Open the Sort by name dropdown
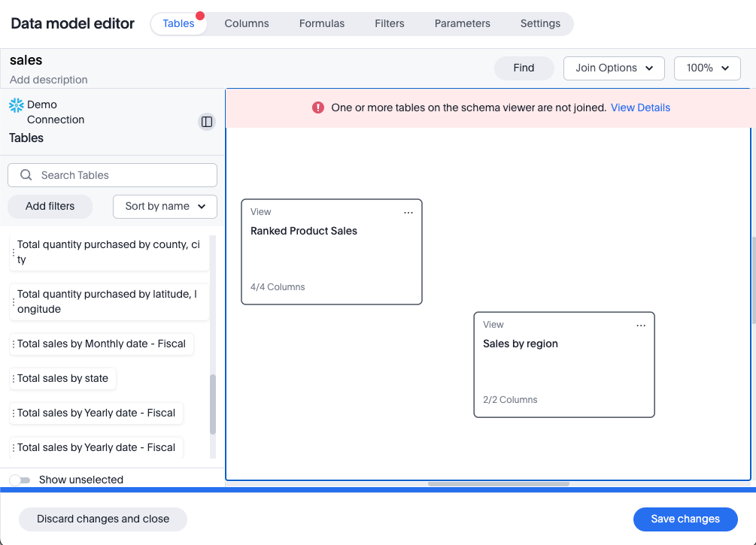This screenshot has width=756, height=545. pos(165,206)
